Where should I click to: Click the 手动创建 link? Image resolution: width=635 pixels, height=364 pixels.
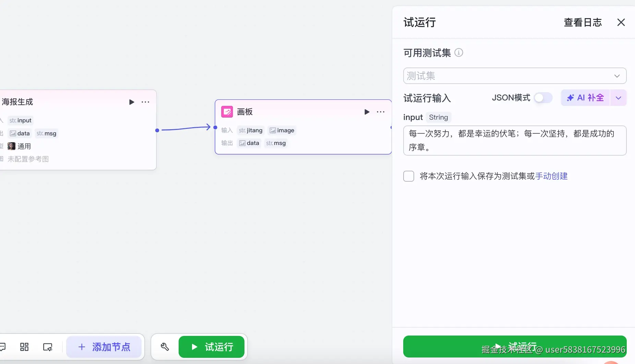[x=551, y=176]
